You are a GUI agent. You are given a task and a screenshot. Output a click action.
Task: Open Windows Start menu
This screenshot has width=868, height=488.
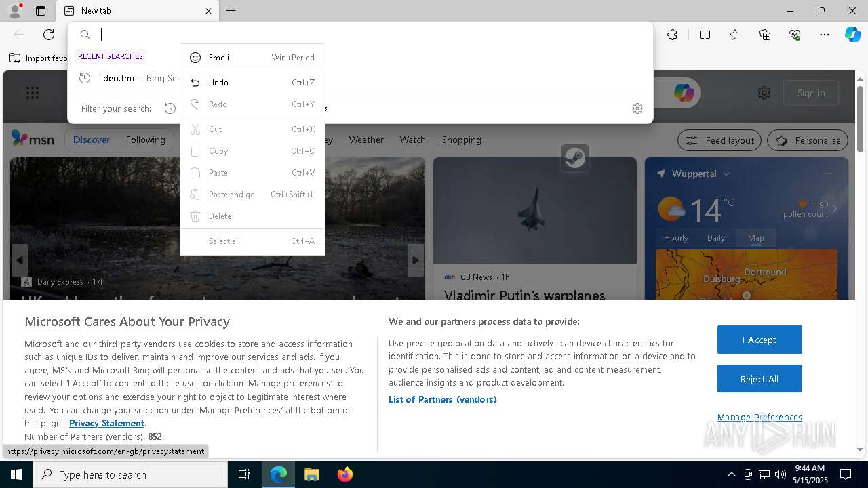[x=16, y=474]
